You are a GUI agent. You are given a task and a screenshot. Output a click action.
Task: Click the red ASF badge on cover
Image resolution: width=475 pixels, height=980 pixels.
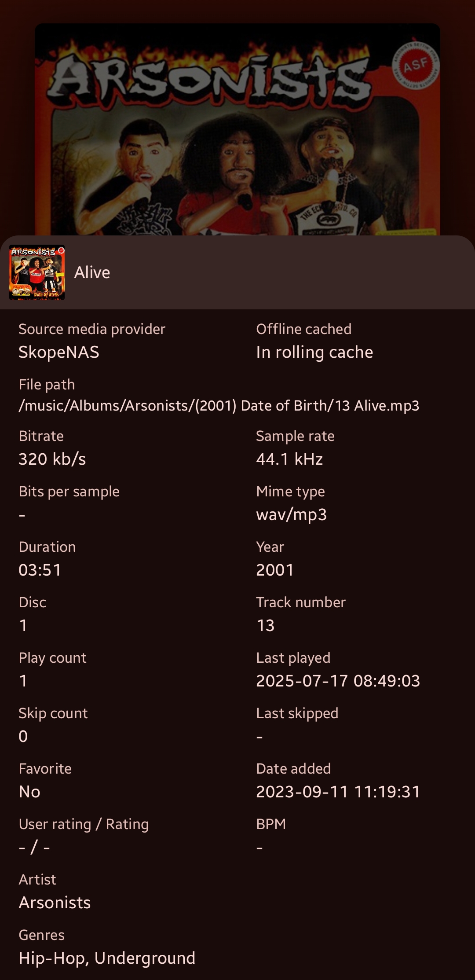pos(416,66)
